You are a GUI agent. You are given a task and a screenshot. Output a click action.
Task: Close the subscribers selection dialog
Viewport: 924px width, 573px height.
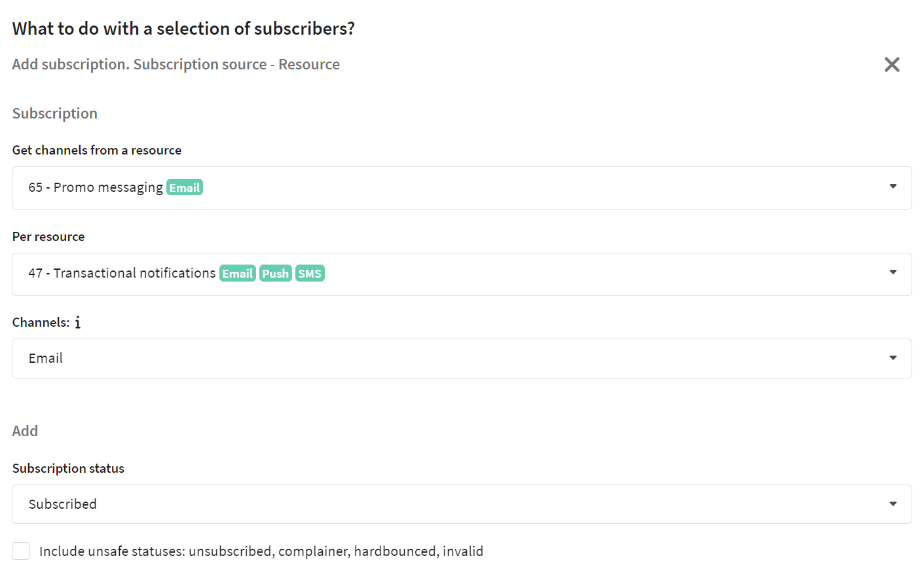point(892,64)
